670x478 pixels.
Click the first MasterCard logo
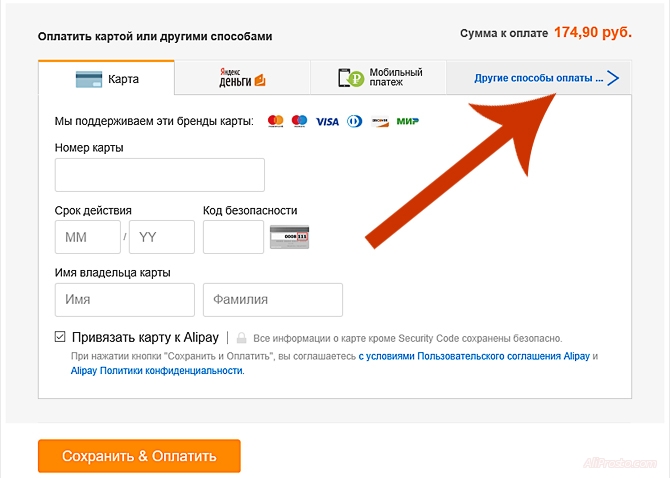click(x=276, y=121)
